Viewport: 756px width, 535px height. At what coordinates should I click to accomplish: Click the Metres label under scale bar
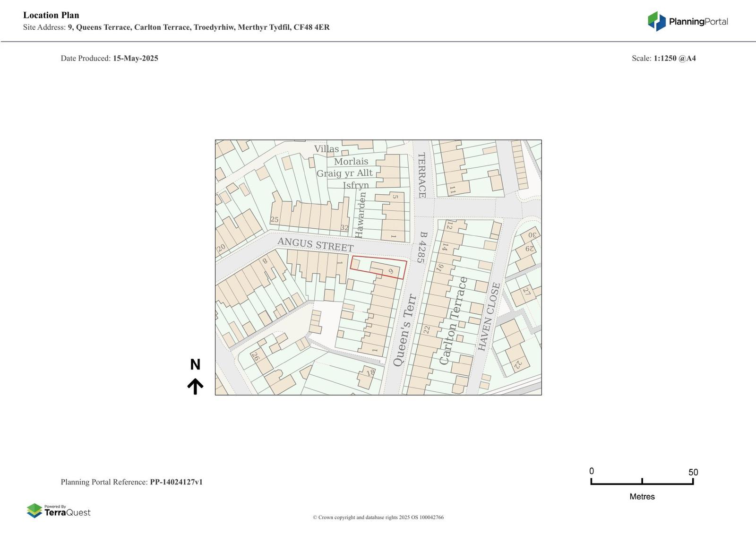point(642,497)
